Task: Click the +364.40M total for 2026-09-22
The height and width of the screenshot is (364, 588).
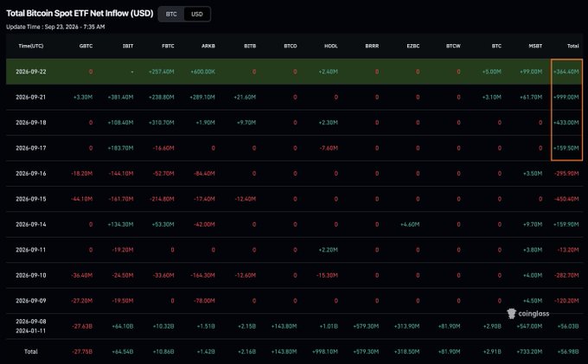Action: coord(566,72)
